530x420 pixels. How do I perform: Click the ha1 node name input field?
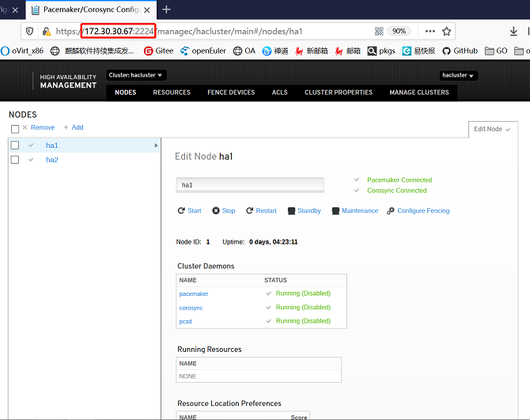coord(249,185)
